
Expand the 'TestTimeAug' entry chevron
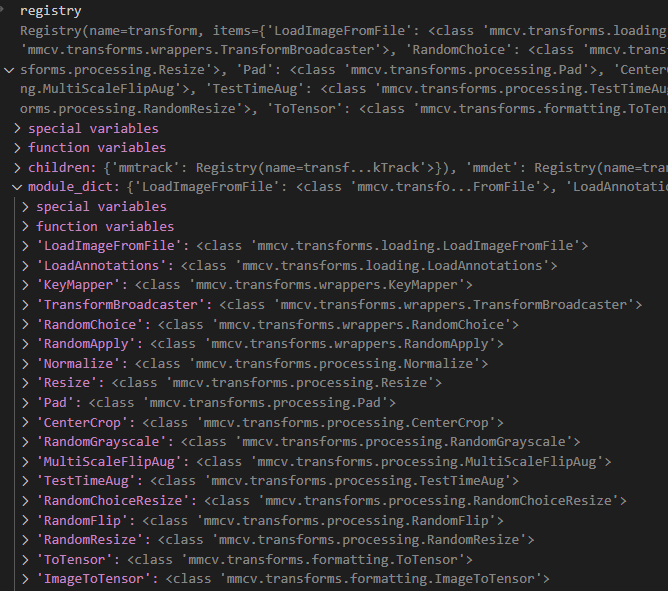click(x=26, y=481)
